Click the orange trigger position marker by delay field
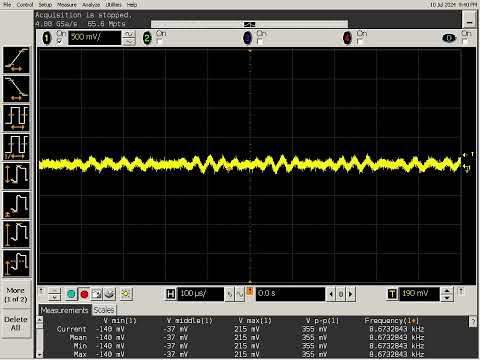 (250, 291)
